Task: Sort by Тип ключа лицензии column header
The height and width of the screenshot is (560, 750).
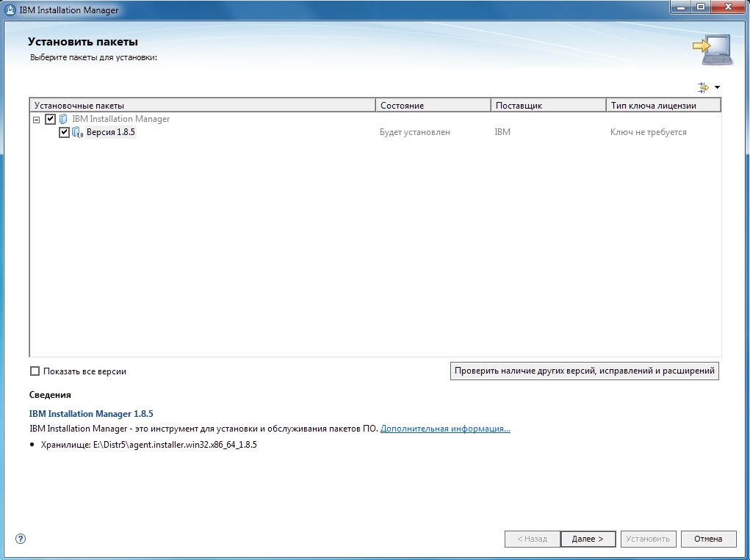Action: (x=663, y=106)
